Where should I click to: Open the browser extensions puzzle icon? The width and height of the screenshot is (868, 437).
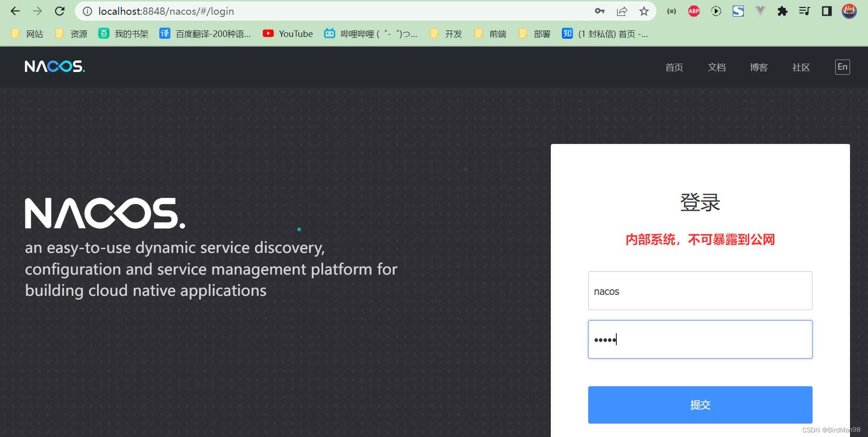click(x=782, y=11)
